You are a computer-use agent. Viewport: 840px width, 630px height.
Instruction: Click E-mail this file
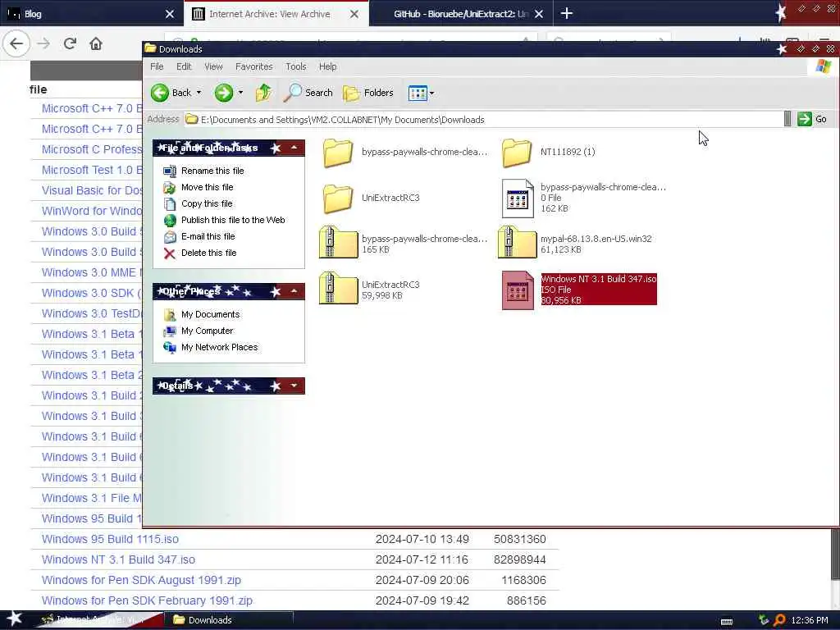pyautogui.click(x=208, y=236)
